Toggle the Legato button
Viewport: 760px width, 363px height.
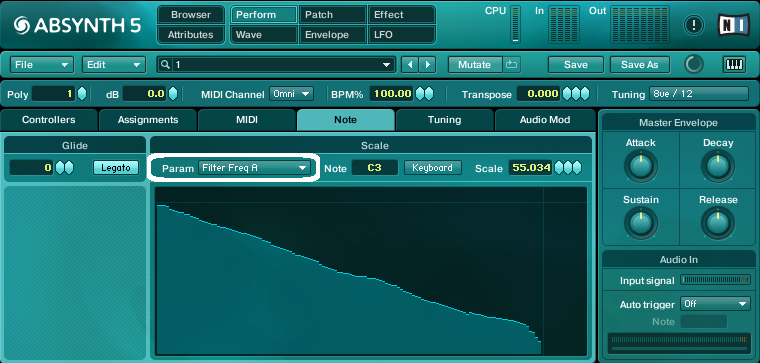116,168
